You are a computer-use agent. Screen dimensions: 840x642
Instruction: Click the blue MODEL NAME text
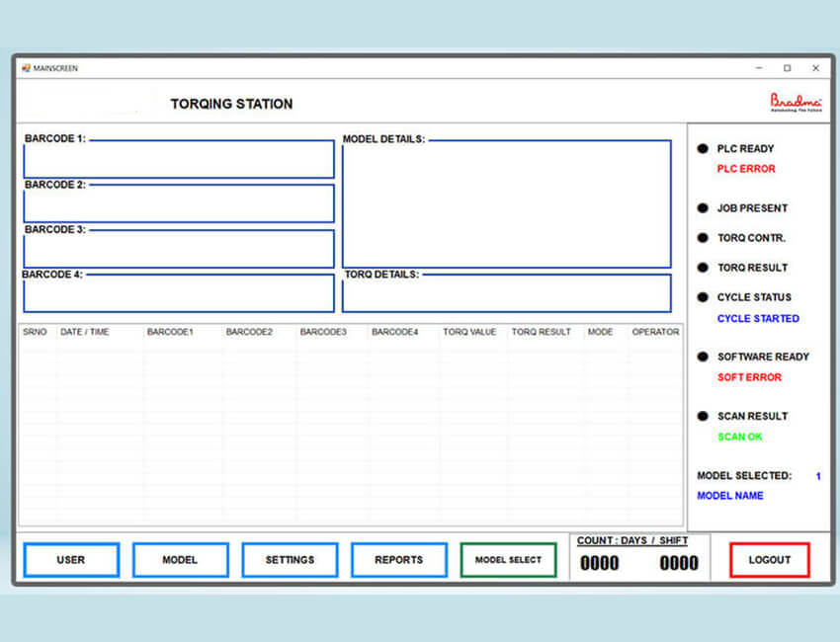pos(730,496)
